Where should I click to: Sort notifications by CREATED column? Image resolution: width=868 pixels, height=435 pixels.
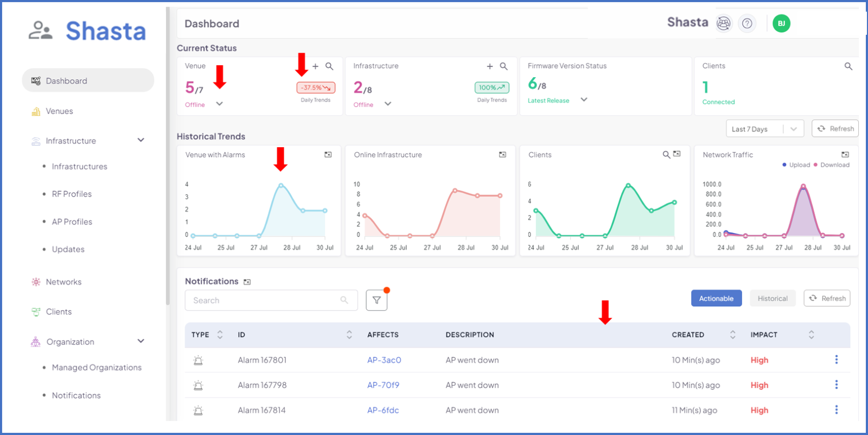pyautogui.click(x=733, y=335)
